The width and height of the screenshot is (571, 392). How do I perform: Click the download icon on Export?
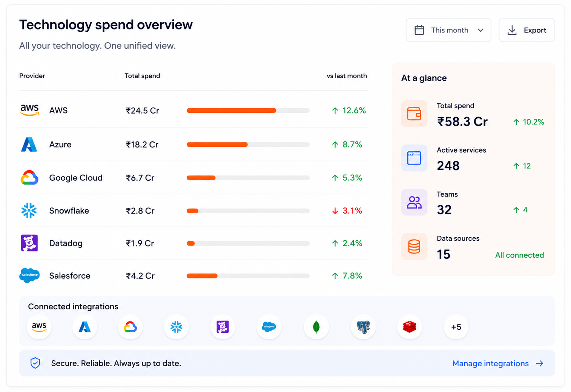tap(512, 30)
